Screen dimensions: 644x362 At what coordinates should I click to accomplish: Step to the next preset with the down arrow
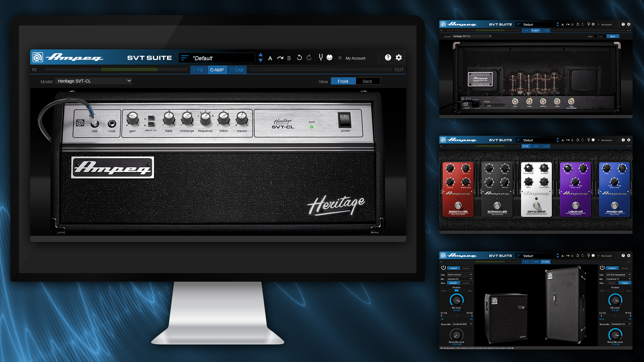pyautogui.click(x=261, y=61)
